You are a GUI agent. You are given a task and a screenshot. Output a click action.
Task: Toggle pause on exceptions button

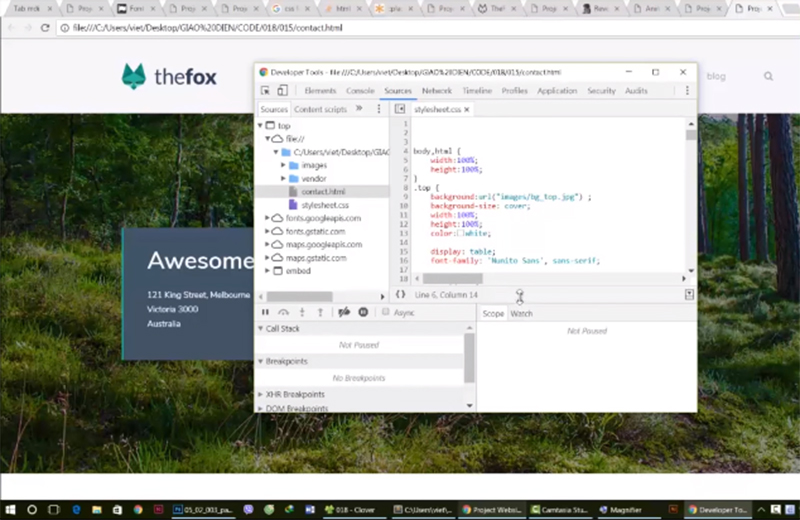(363, 312)
